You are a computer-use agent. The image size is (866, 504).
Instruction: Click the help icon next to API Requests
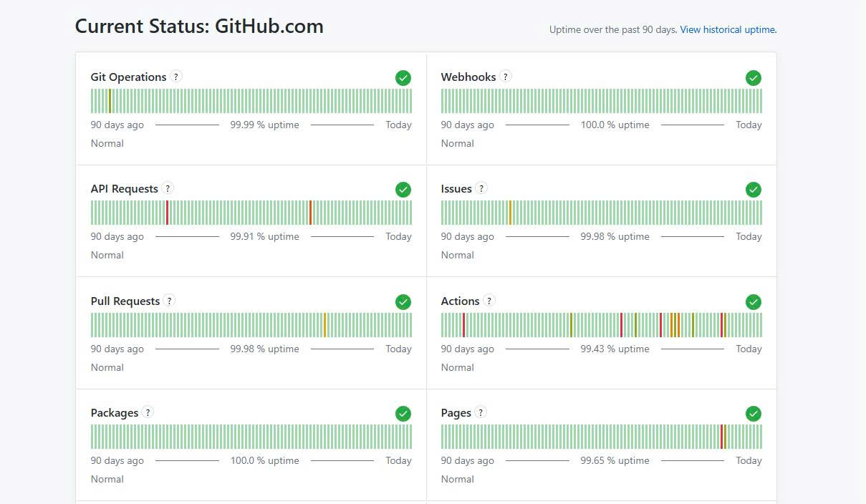(x=168, y=188)
